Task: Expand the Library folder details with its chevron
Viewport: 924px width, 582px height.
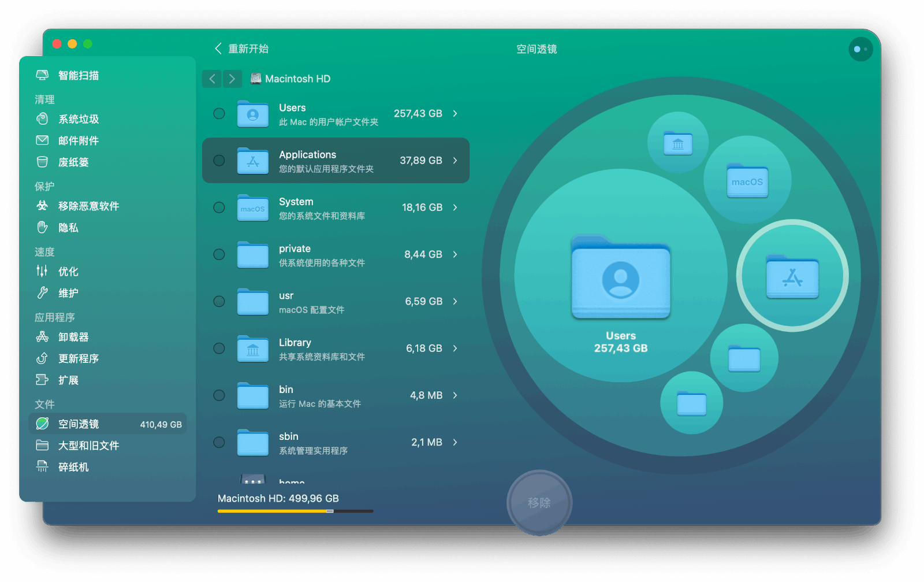Action: point(456,348)
